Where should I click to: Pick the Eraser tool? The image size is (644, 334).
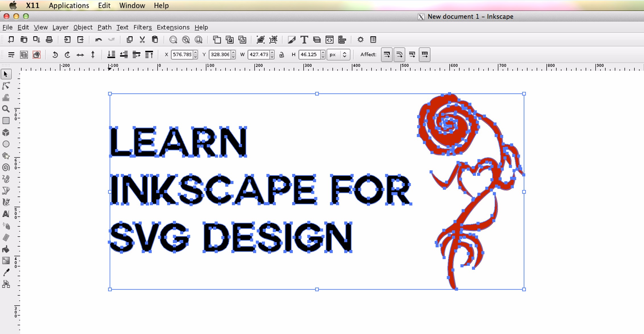(6, 238)
